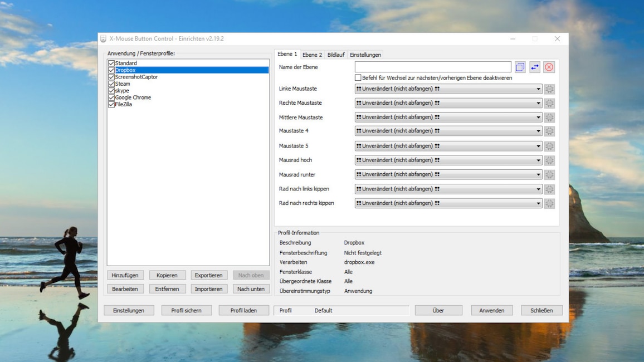Uncheck the Dropbox profile checkbox
Screen dimensions: 644x362
(111, 70)
